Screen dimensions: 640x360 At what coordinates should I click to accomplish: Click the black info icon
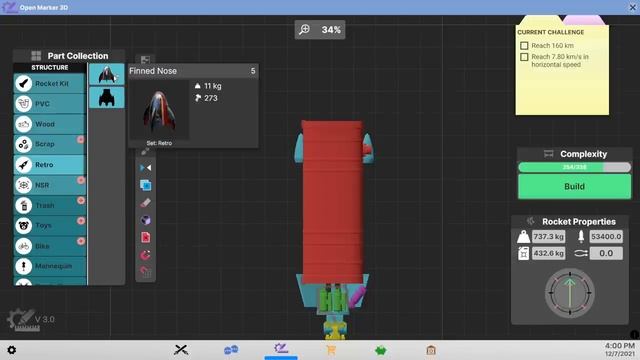[634, 335]
